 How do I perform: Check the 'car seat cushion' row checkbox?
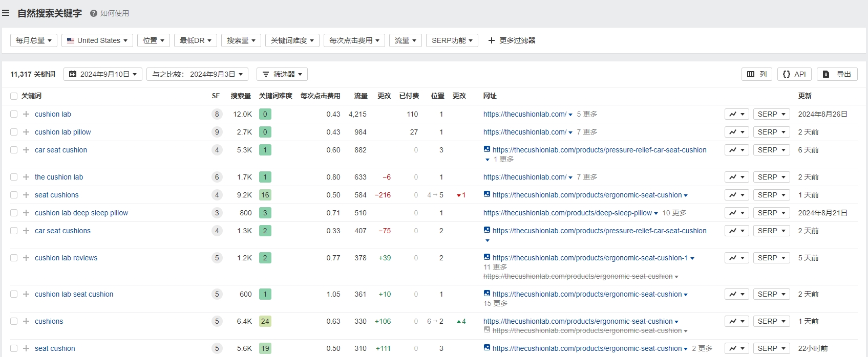(x=14, y=150)
